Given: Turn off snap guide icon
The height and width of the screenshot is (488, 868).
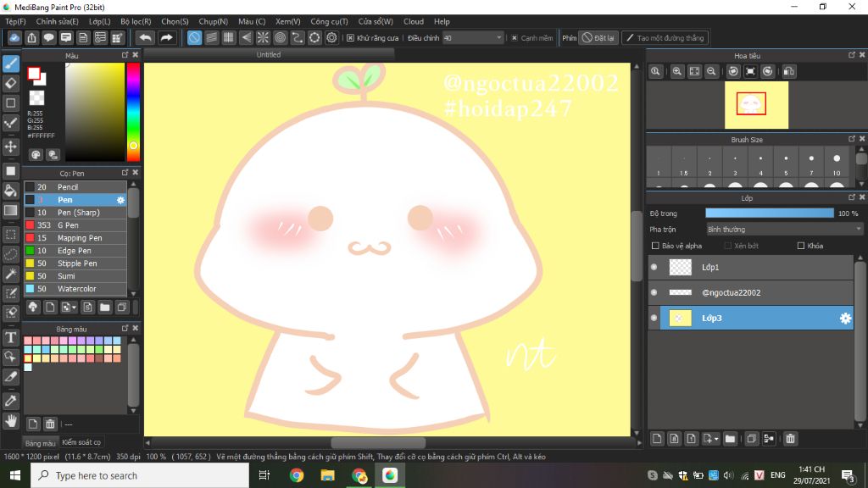Looking at the screenshot, I should tap(194, 37).
